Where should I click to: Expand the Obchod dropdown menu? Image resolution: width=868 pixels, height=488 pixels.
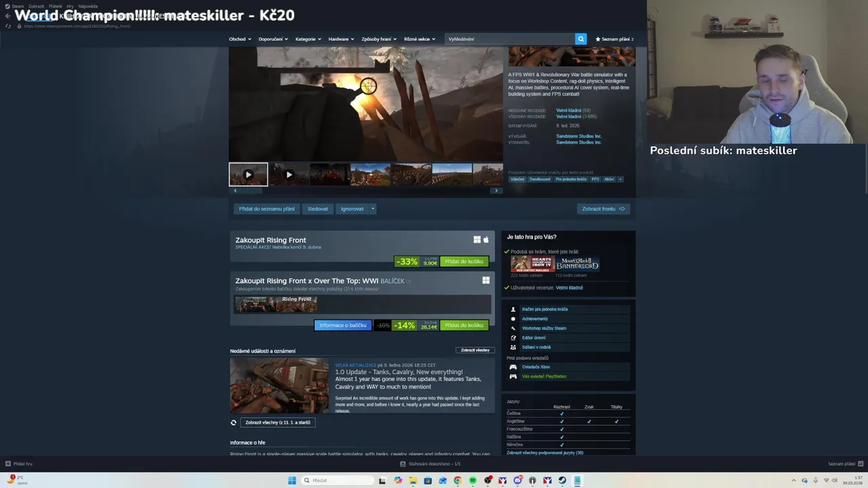[240, 39]
